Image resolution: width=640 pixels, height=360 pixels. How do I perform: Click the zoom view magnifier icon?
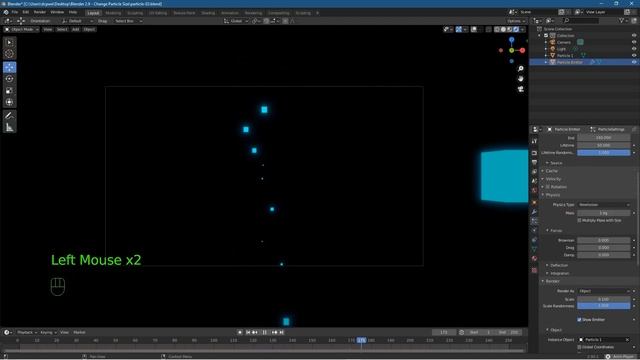(520, 69)
